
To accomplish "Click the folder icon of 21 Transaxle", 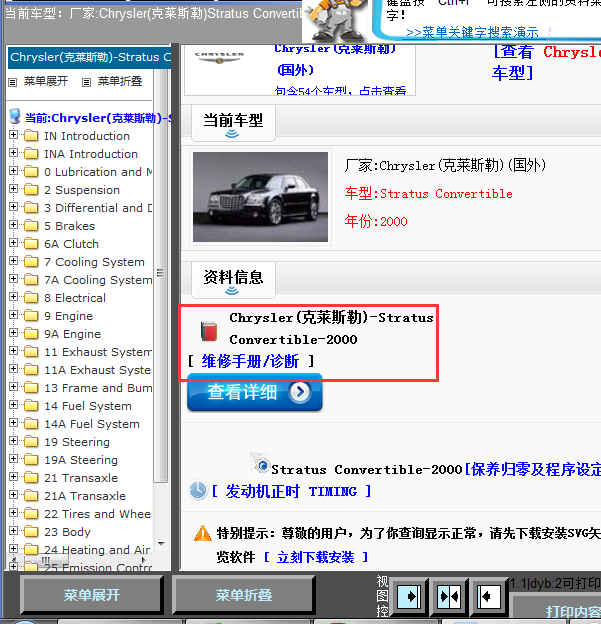I will pos(31,478).
